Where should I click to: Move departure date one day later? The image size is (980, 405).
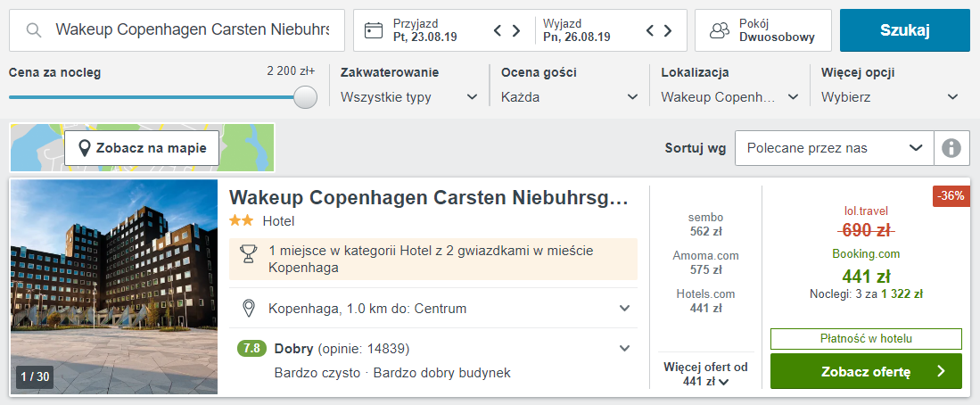(668, 30)
